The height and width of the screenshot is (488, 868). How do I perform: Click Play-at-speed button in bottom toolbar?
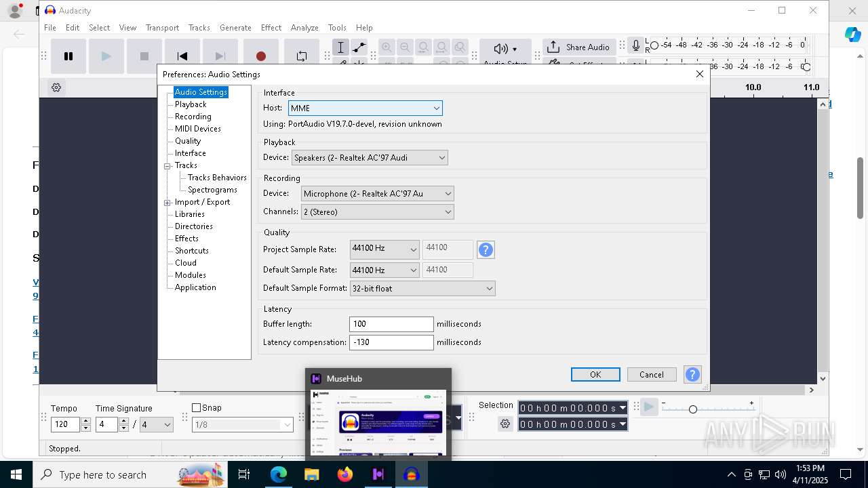point(648,407)
